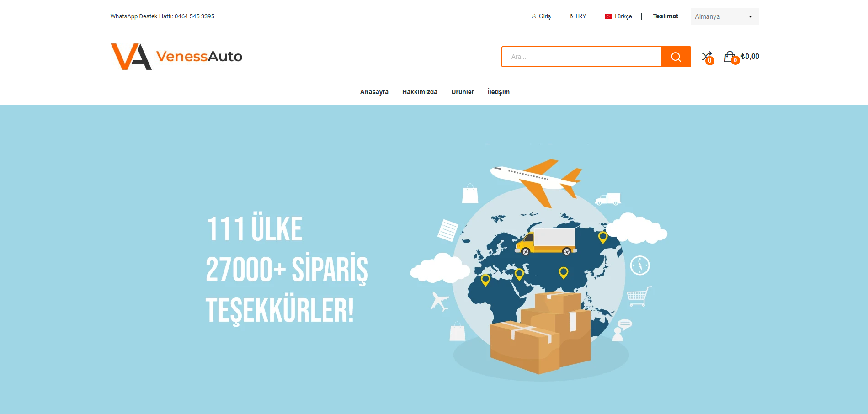This screenshot has width=868, height=414.
Task: Open the Ürünler menu
Action: [x=463, y=92]
